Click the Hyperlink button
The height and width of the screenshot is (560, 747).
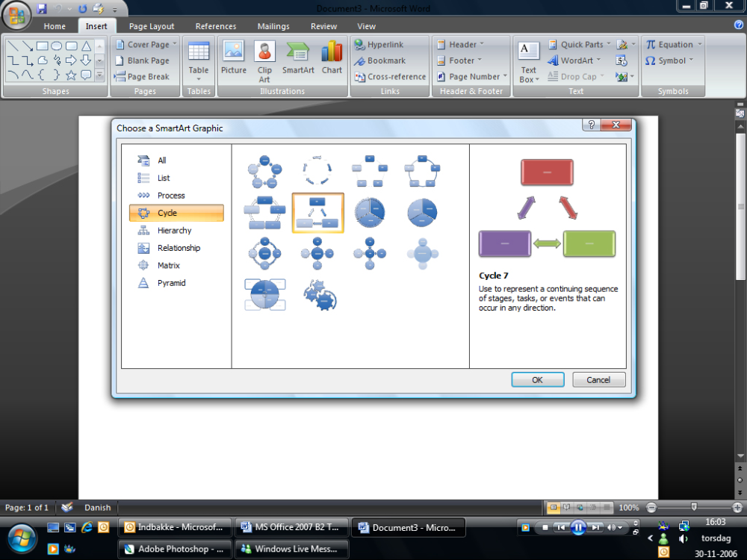pyautogui.click(x=379, y=44)
